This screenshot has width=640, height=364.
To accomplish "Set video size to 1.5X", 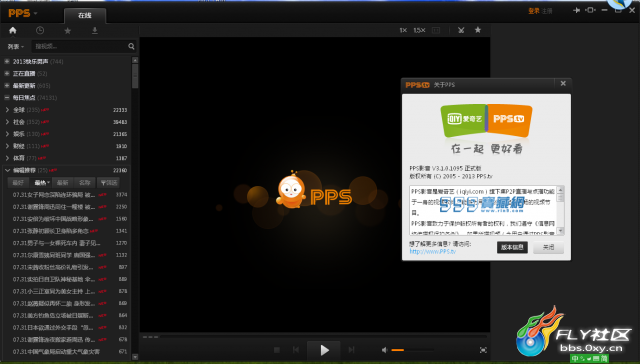I will click(419, 30).
